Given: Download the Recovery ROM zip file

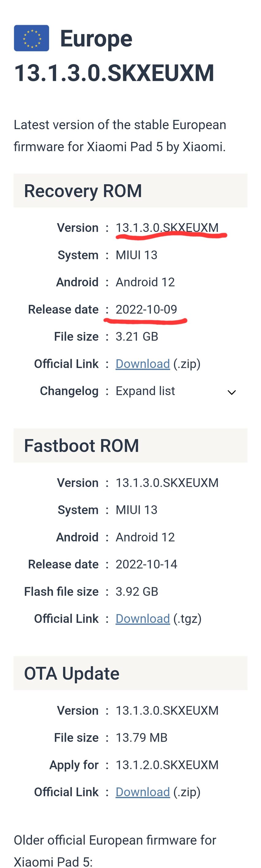Looking at the screenshot, I should point(142,364).
